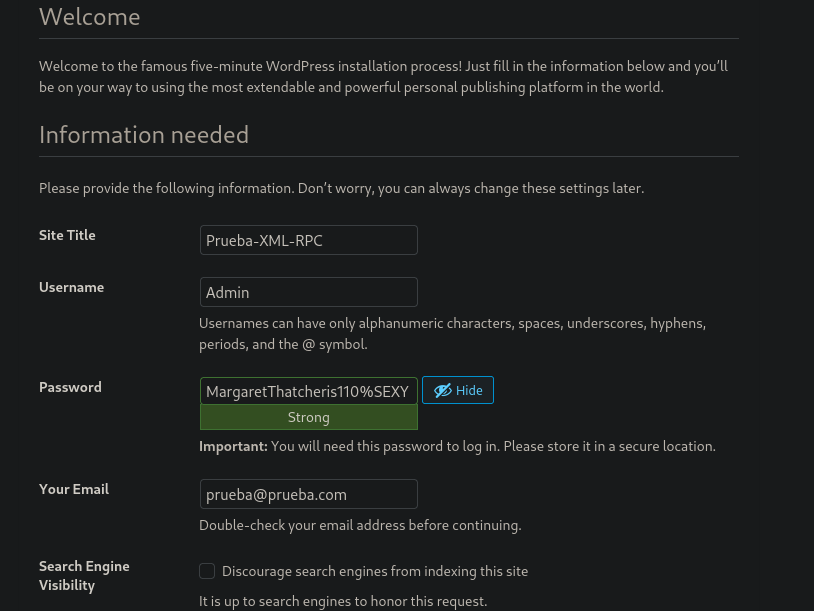Screen dimensions: 814x611
Task: Click the Your Email label
Action: click(x=74, y=489)
